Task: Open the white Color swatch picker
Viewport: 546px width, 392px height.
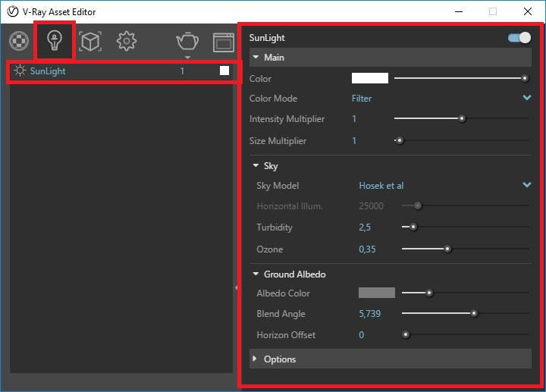Action: [x=370, y=78]
